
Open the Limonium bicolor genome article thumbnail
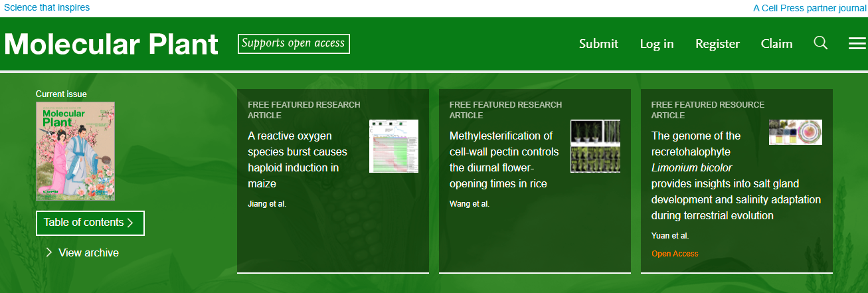click(795, 132)
